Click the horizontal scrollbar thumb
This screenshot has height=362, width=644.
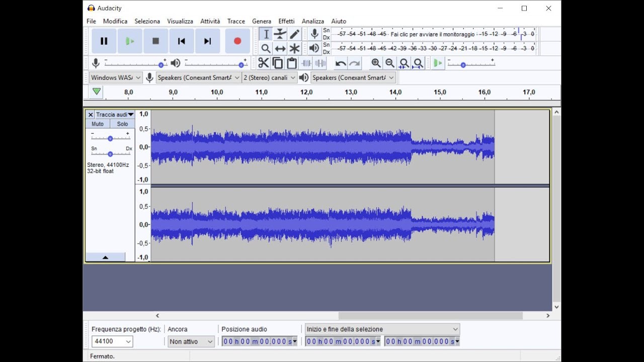tap(430, 316)
